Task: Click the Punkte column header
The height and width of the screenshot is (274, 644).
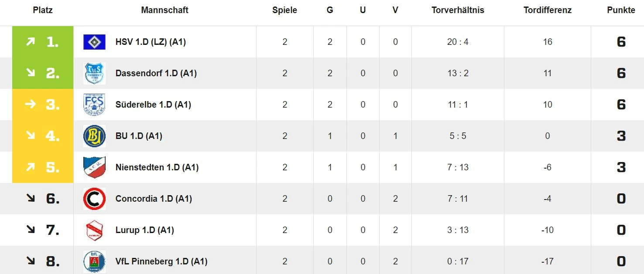Action: pos(621,10)
